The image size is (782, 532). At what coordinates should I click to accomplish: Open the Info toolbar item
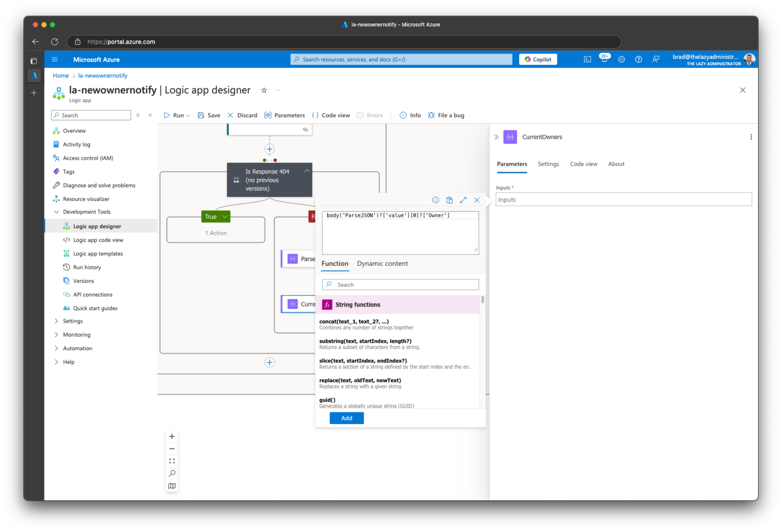click(410, 116)
